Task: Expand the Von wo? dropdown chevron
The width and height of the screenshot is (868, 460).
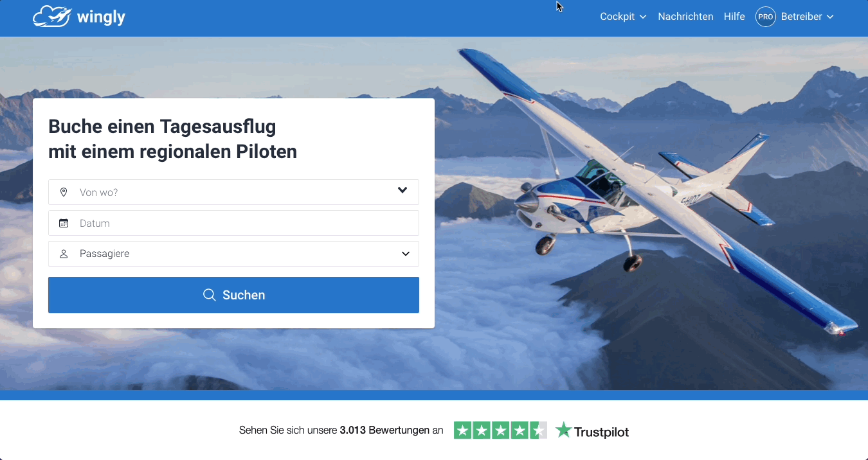Action: click(402, 190)
